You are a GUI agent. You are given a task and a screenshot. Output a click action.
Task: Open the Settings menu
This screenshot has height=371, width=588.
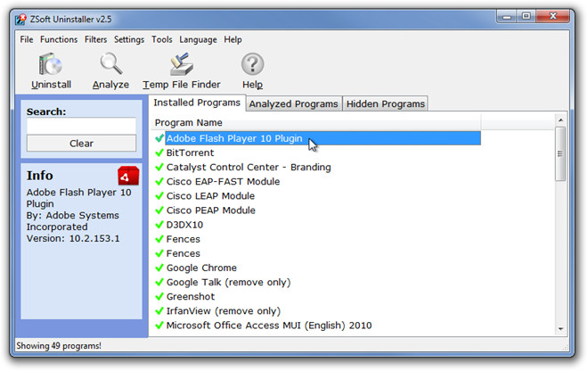click(x=129, y=39)
